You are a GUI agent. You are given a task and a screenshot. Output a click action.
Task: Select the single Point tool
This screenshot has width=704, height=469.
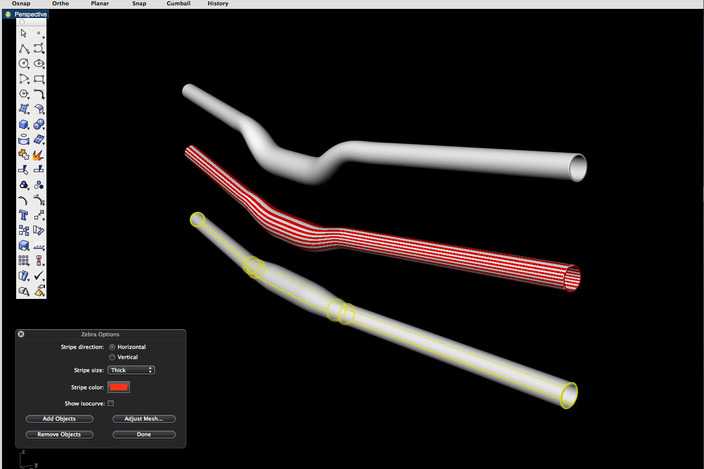click(x=39, y=33)
